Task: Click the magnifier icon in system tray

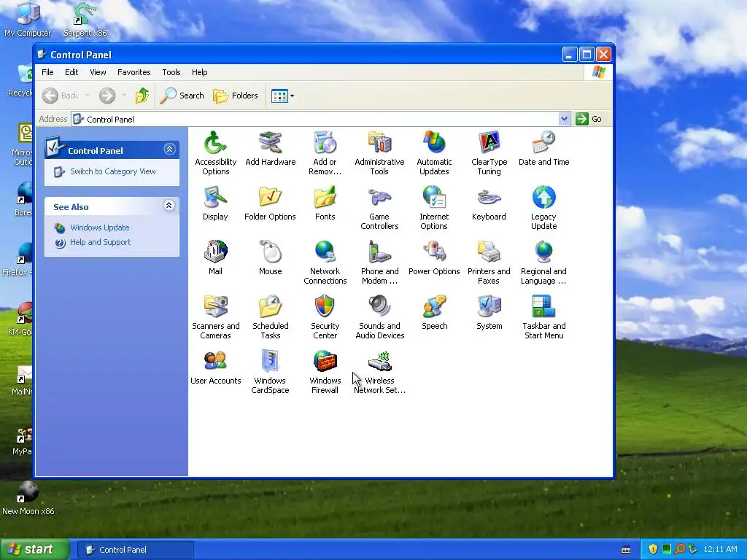Action: [x=680, y=550]
